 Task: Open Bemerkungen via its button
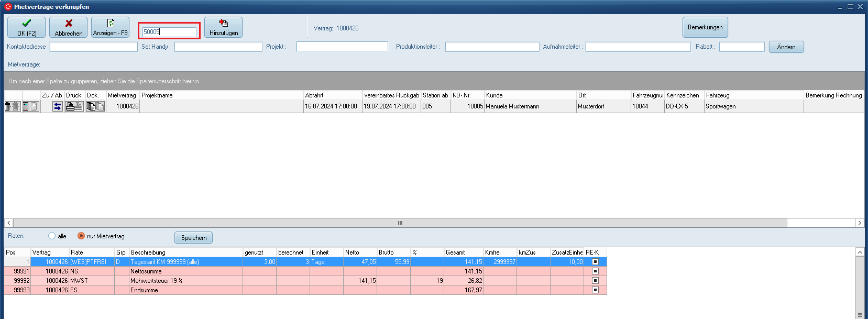[x=705, y=27]
